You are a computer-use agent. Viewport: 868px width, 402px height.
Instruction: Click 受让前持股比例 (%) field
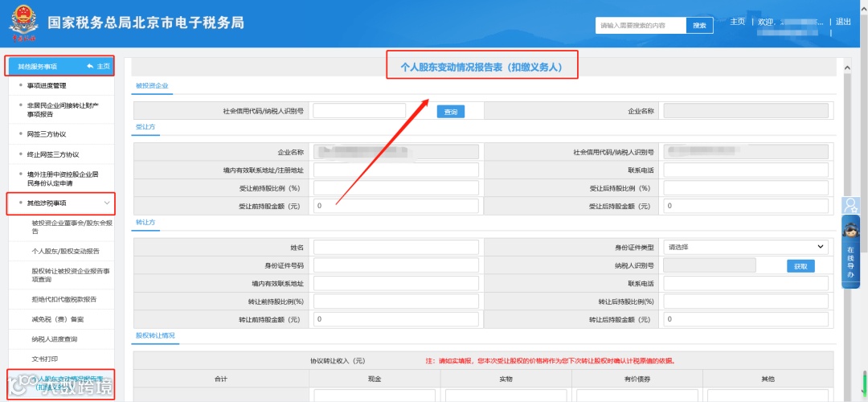395,187
